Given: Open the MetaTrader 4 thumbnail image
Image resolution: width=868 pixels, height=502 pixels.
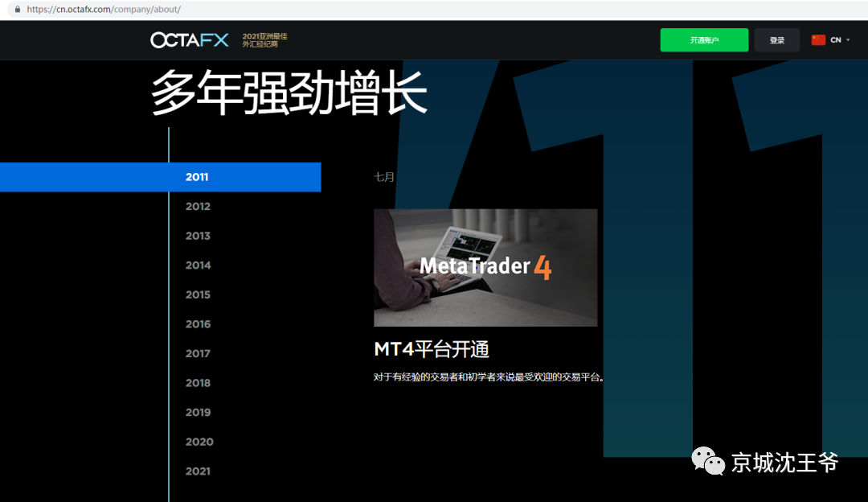Looking at the screenshot, I should [485, 268].
